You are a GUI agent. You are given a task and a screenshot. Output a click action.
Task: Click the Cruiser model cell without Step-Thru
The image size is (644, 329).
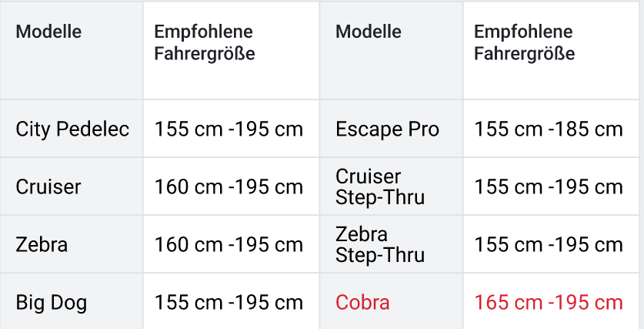[48, 187]
